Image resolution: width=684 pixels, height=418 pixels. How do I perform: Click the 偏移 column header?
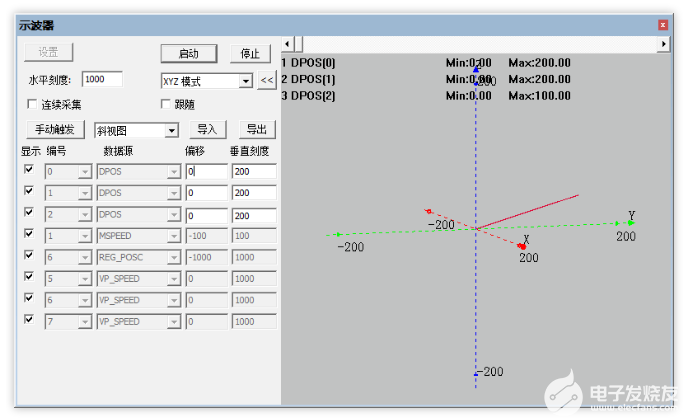[x=195, y=151]
